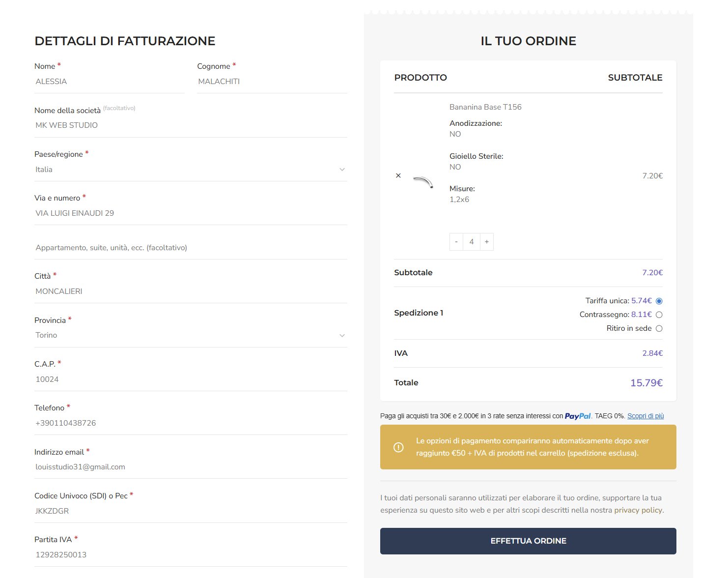This screenshot has width=728, height=578.
Task: Select Contrassegno shipping option
Action: 659,315
